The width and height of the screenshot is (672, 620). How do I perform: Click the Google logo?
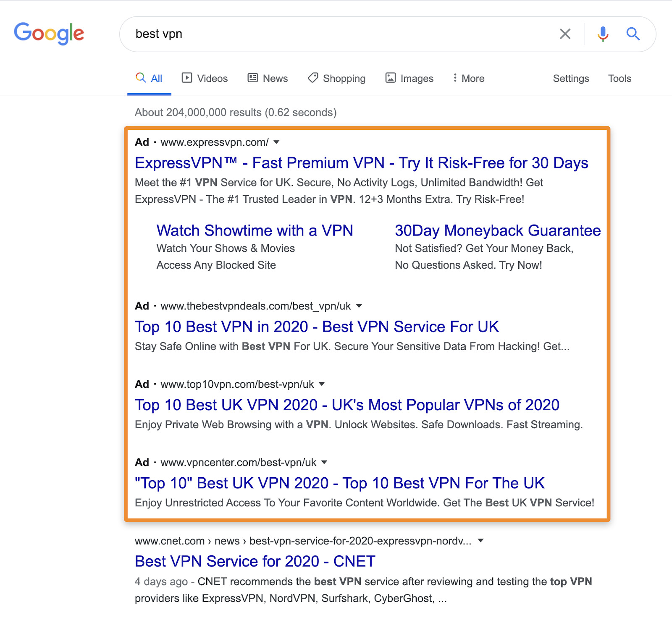49,34
